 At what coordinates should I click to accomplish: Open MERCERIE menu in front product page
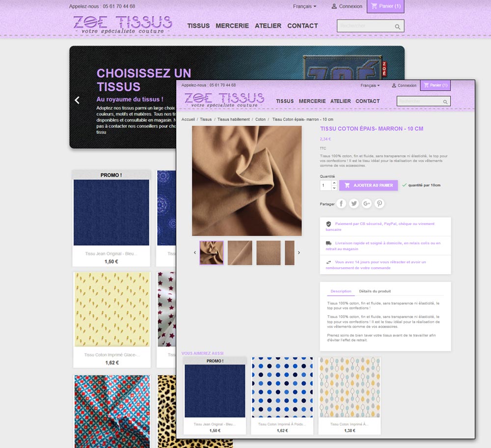click(x=312, y=101)
